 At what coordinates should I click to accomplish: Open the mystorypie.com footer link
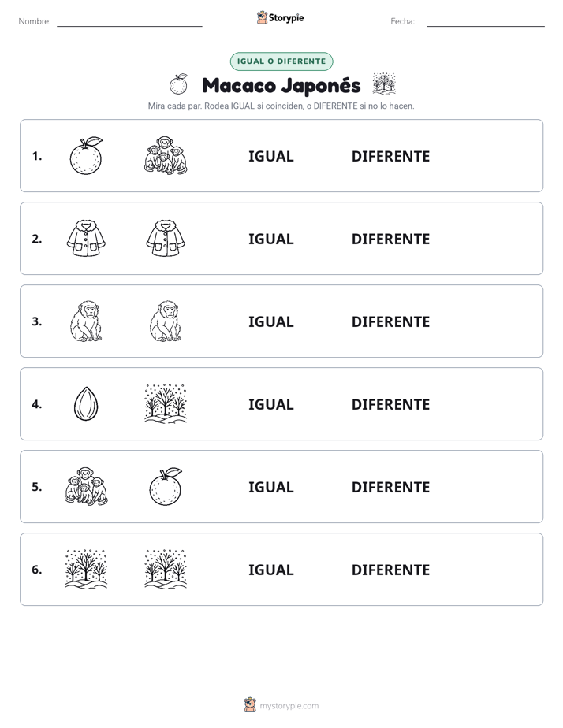tap(281, 705)
